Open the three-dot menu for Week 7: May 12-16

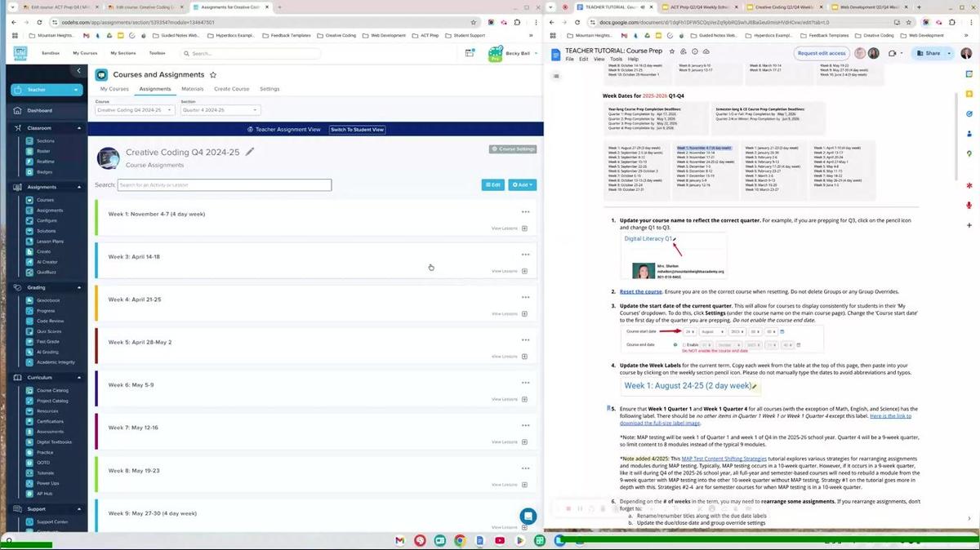tap(525, 425)
